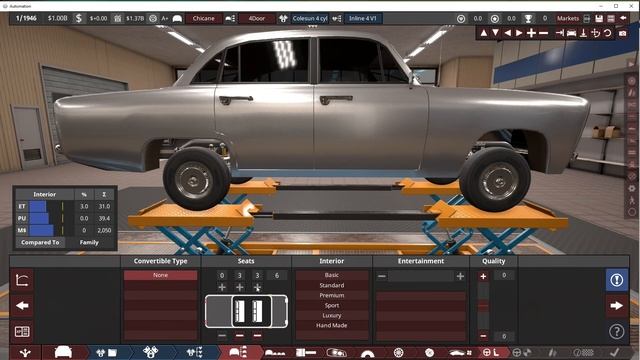Viewport: 640px width, 360px height.
Task: Decrease interior quality with minus button
Action: [x=483, y=336]
